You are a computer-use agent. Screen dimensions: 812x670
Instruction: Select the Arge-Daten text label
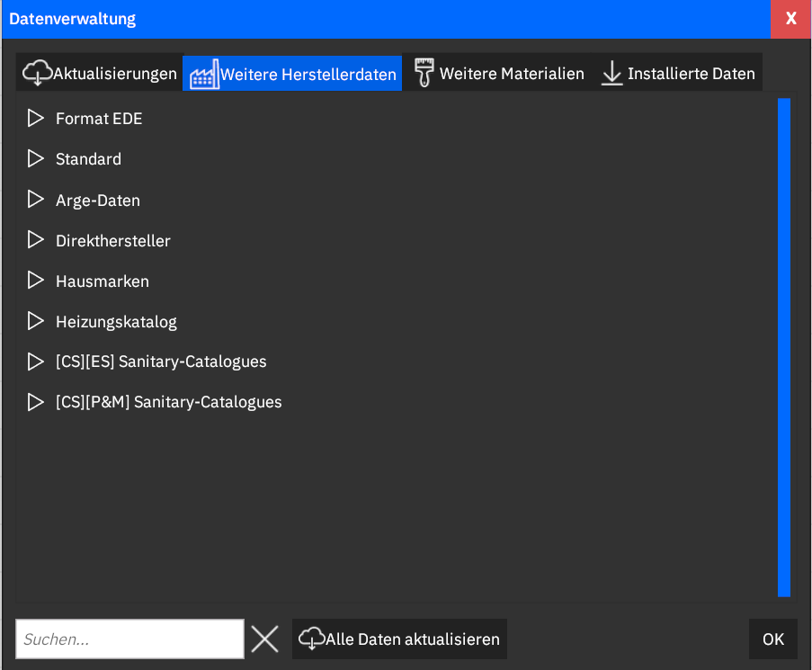coord(98,201)
